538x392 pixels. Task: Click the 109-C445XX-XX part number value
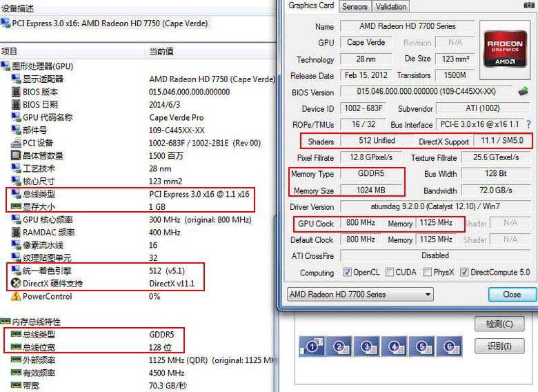point(177,130)
